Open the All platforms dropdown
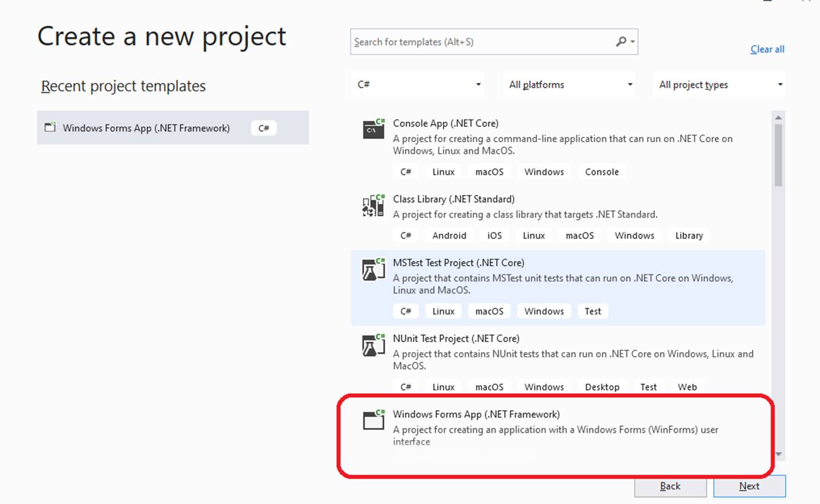 (568, 84)
